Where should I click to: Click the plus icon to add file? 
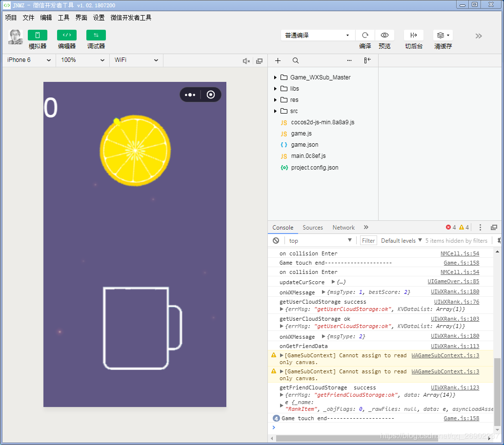point(278,61)
